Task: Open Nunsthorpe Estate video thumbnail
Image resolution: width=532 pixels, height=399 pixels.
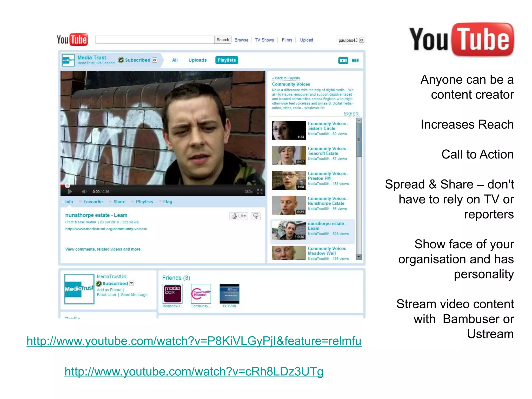Action: (289, 205)
